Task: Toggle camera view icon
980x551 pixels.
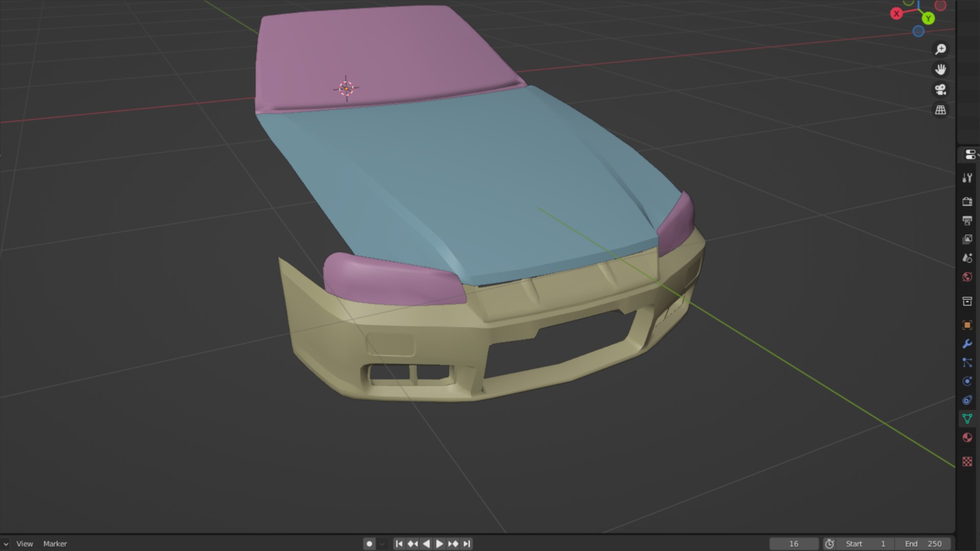Action: 940,90
